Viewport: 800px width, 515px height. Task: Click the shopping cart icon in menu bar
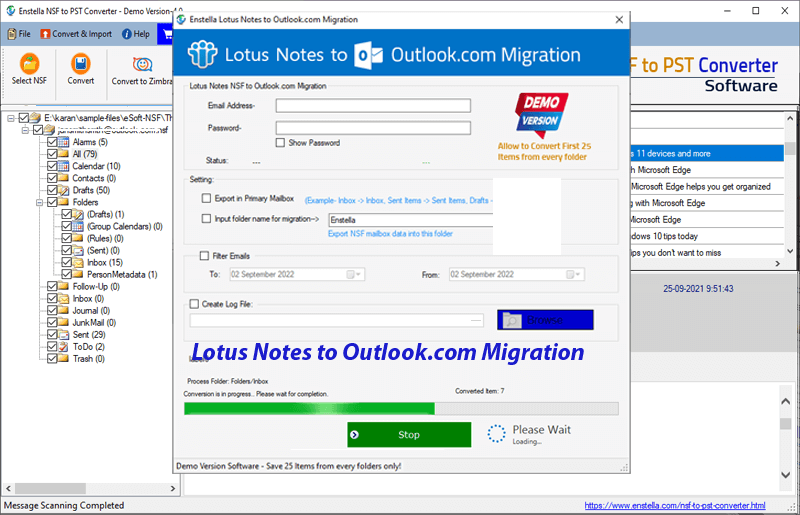tap(166, 34)
